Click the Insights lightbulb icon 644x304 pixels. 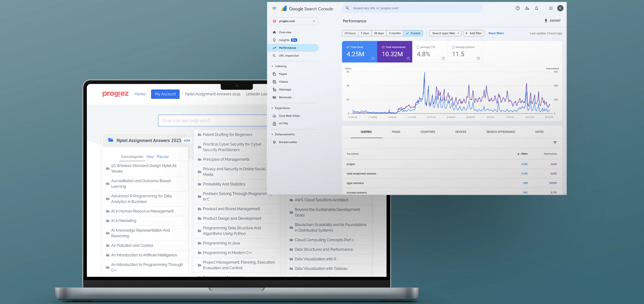tap(274, 40)
